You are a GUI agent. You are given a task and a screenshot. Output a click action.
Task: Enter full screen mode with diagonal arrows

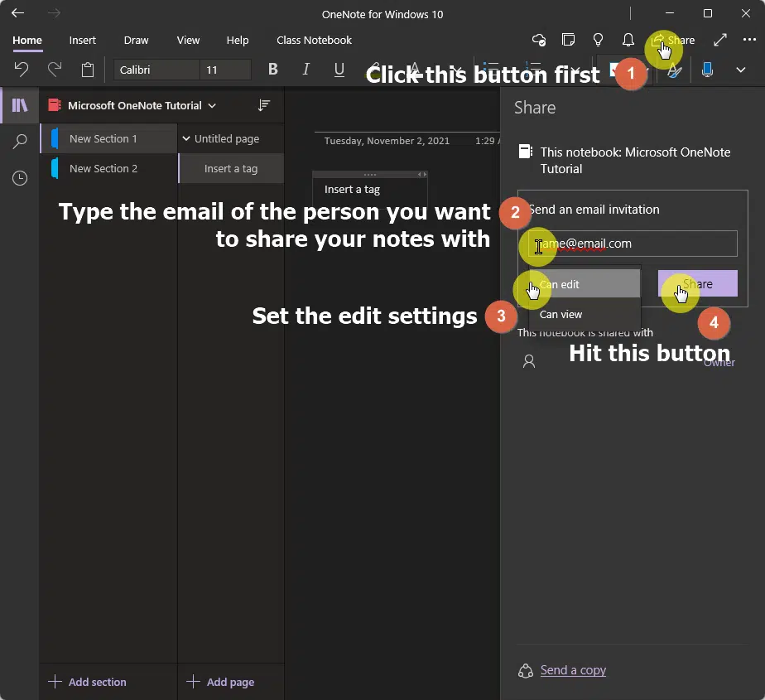coord(720,40)
